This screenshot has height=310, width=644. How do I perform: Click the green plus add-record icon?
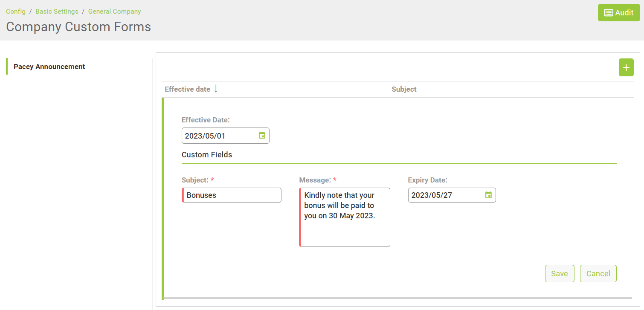coord(626,68)
